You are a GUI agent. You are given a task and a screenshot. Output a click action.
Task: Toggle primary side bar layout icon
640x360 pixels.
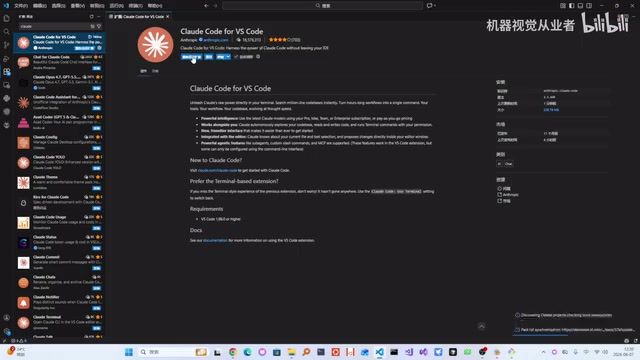pos(571,6)
